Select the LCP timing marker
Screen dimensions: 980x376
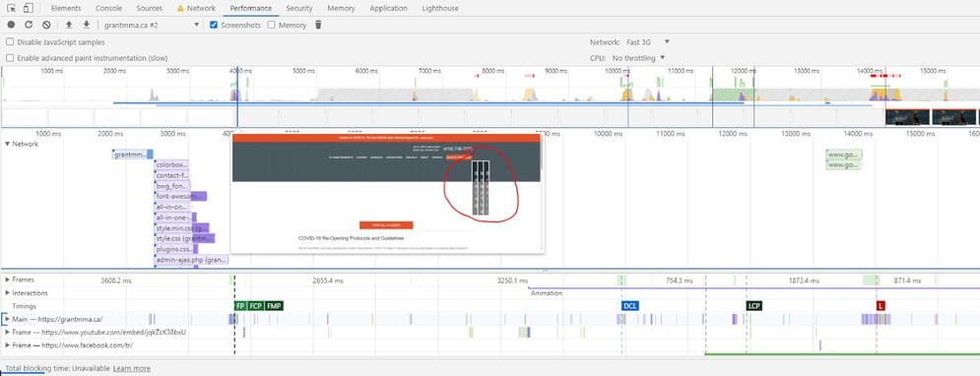[754, 306]
